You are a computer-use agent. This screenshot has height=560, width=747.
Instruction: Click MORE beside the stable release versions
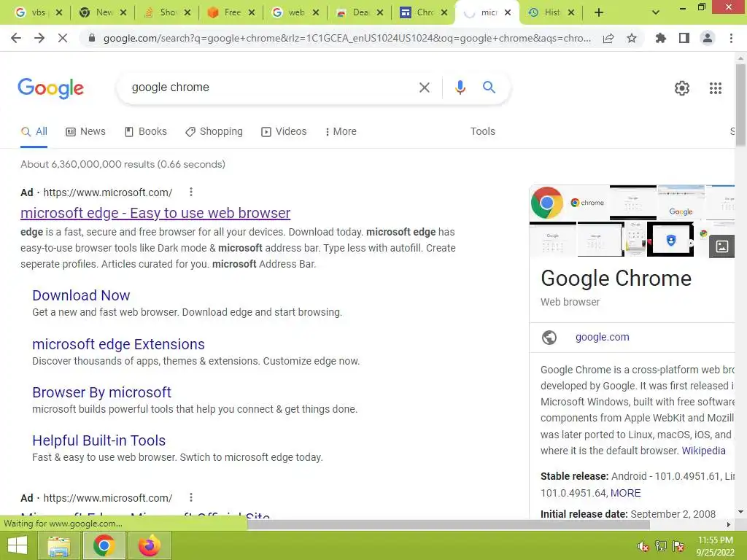[625, 493]
